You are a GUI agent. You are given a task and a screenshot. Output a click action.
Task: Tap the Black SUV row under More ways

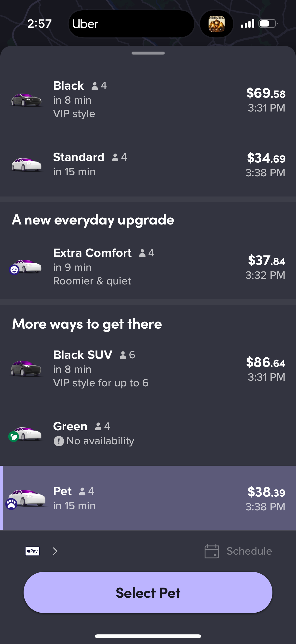point(148,368)
